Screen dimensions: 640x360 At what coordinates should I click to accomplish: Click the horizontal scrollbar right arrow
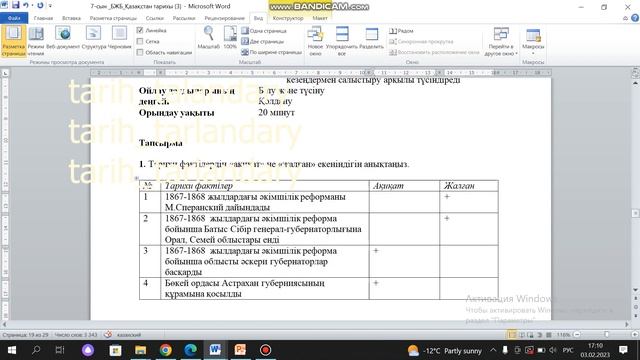click(627, 324)
